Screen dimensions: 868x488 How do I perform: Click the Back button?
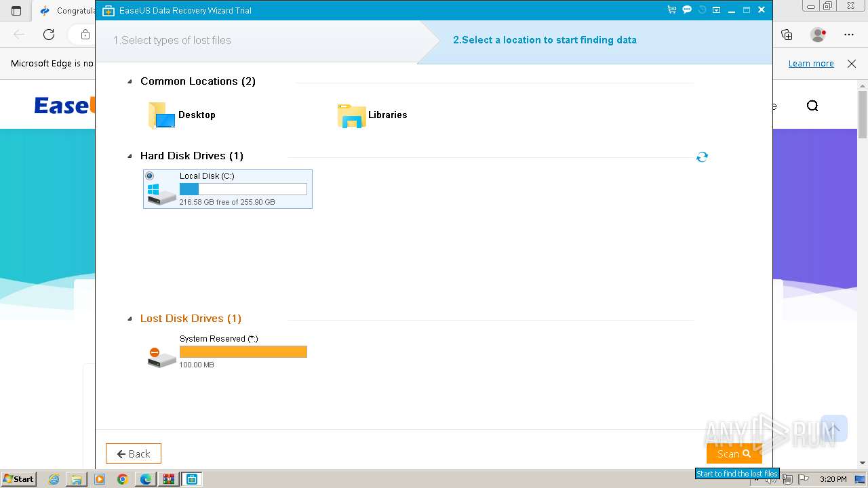[134, 453]
